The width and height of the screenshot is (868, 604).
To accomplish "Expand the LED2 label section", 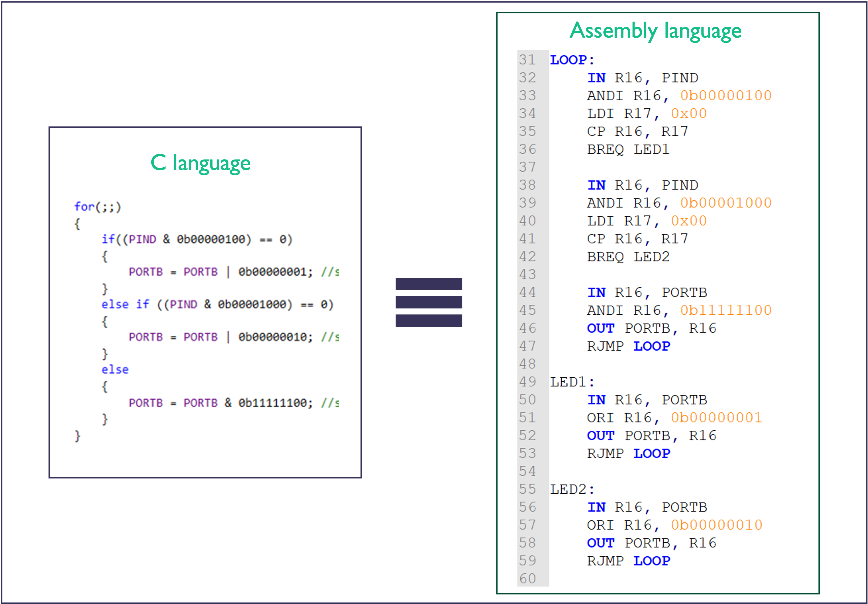I will pyautogui.click(x=572, y=489).
